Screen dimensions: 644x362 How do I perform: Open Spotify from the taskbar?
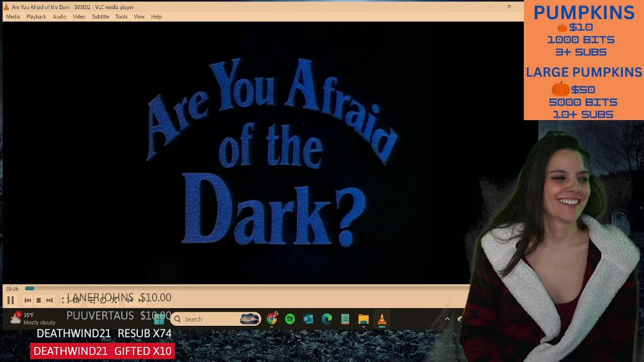[290, 319]
